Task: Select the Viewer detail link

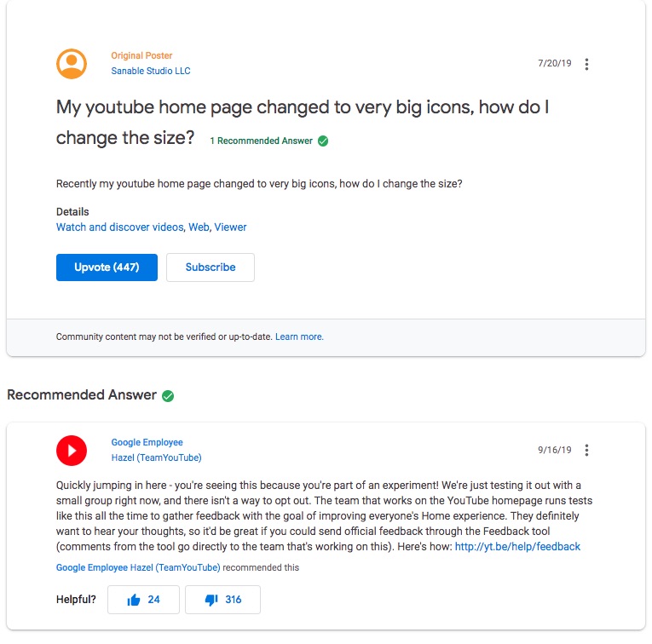Action: tap(230, 227)
